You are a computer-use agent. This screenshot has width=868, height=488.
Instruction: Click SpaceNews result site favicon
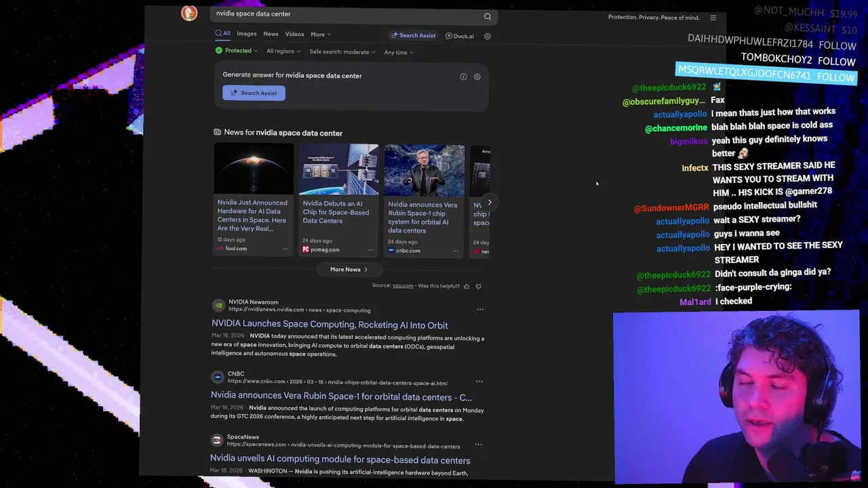pyautogui.click(x=216, y=441)
